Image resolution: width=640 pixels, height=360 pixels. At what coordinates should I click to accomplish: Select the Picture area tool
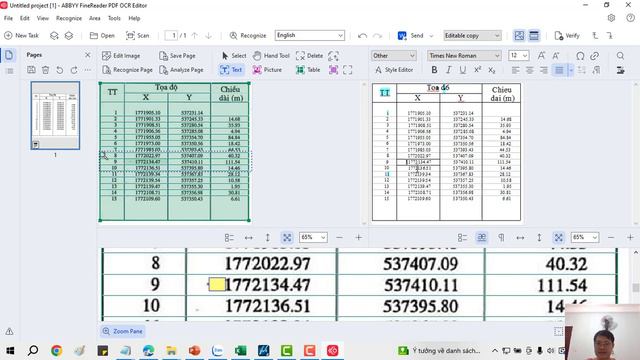coord(267,70)
